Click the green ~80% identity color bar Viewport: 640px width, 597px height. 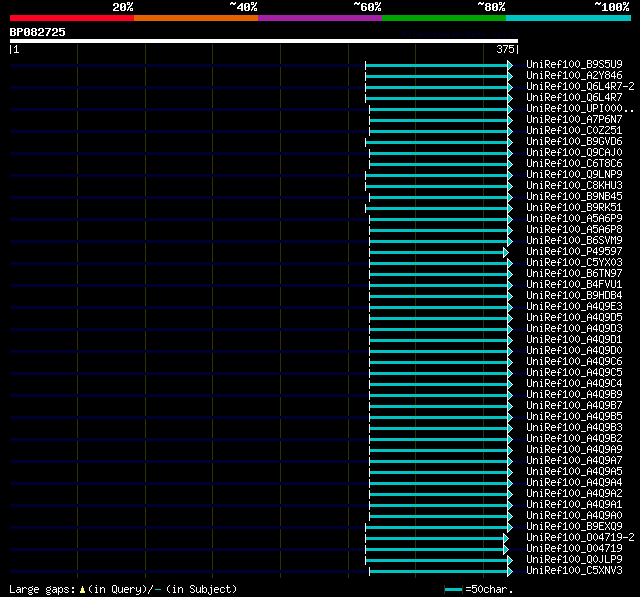444,18
